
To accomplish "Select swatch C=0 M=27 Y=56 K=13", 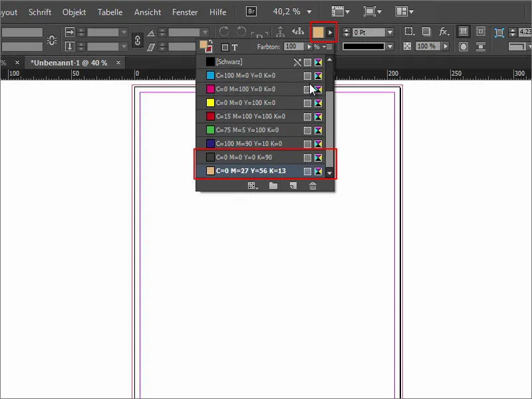I will coord(260,171).
